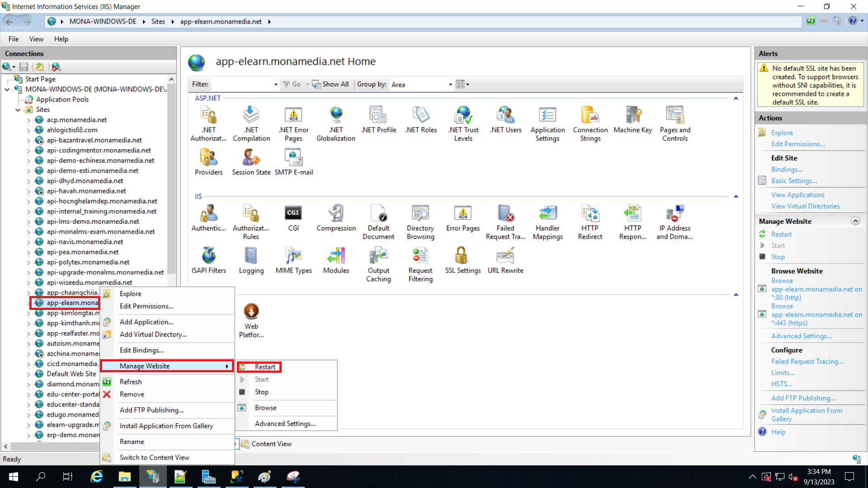Open Compression feature icon
868x488 pixels.
336,218
